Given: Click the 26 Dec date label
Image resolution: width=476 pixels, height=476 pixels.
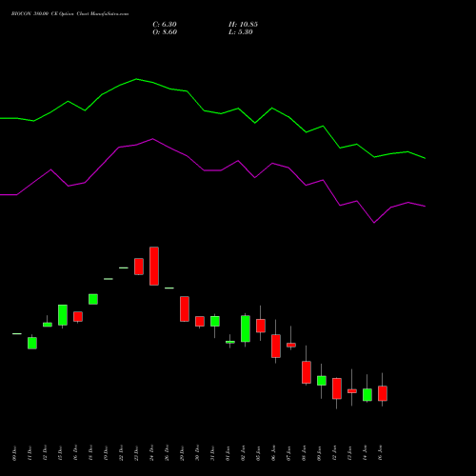Looking at the screenshot, I should tap(167, 453).
